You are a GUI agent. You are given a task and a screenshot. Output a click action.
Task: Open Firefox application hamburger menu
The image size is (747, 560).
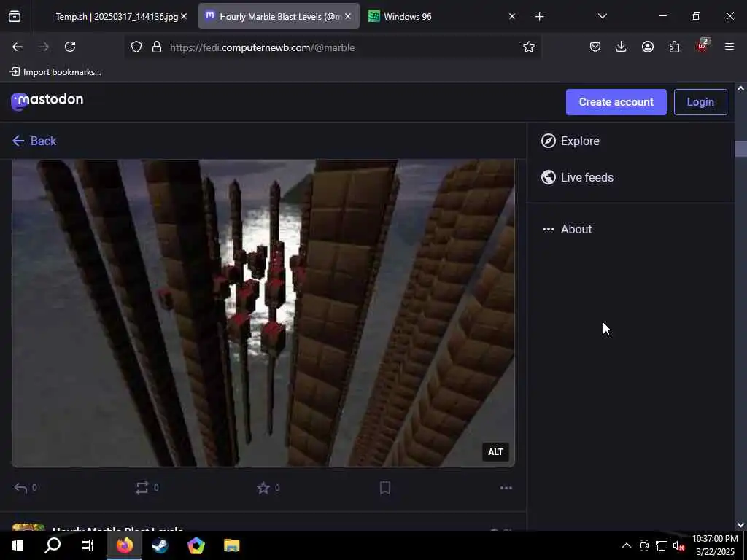[729, 47]
